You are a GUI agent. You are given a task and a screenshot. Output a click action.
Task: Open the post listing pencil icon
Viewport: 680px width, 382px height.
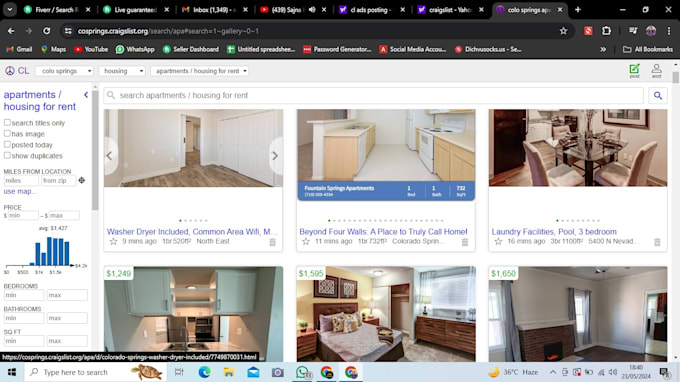pyautogui.click(x=634, y=70)
